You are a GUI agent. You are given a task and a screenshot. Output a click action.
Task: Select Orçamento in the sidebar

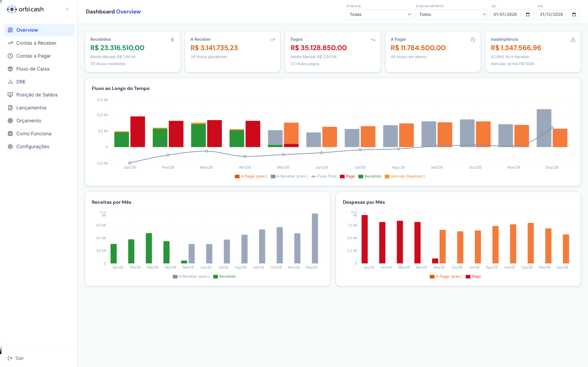point(39,121)
